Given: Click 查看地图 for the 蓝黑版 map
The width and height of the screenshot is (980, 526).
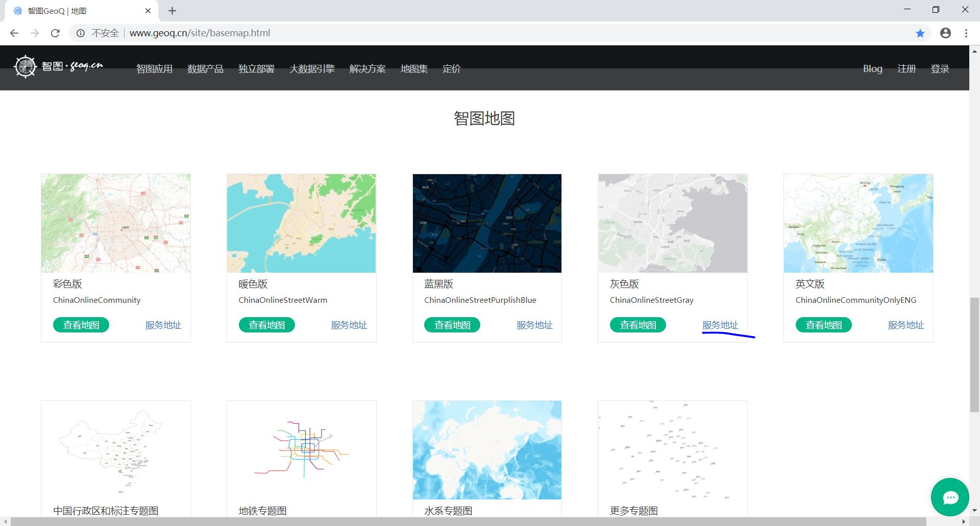Looking at the screenshot, I should 452,325.
